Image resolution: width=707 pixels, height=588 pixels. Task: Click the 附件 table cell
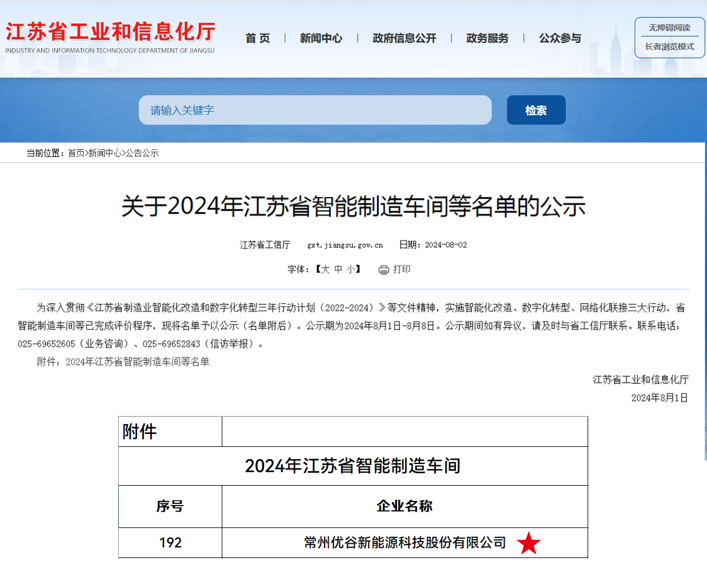[170, 432]
